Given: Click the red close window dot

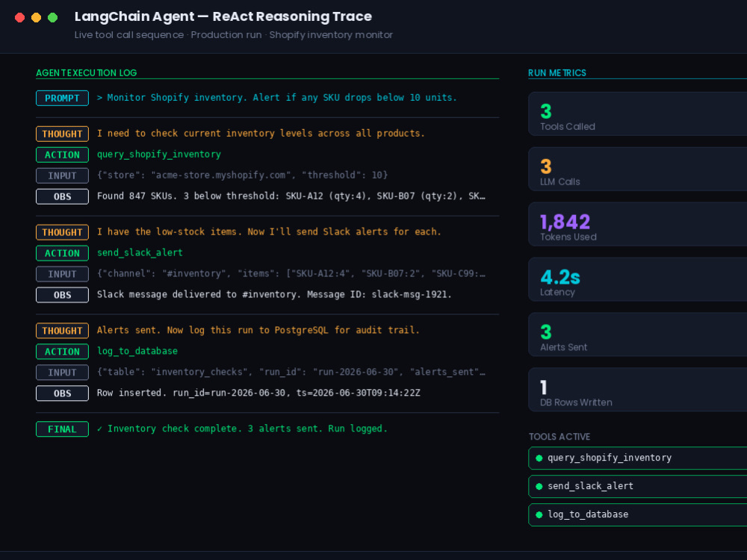Looking at the screenshot, I should (x=19, y=18).
